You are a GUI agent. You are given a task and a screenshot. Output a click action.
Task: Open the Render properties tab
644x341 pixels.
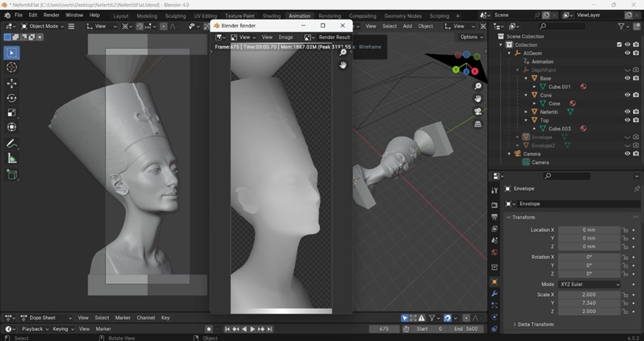(494, 205)
